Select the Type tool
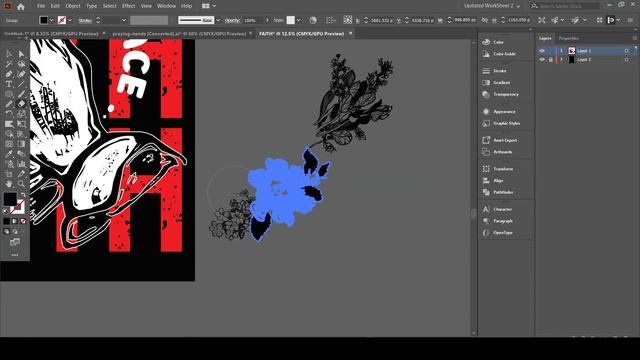Viewport: 640px width, 360px height. 9,84
